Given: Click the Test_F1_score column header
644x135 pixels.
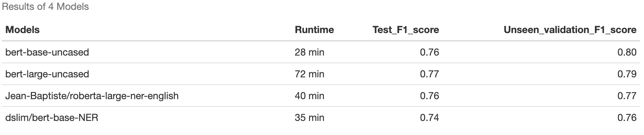Looking at the screenshot, I should [x=405, y=30].
